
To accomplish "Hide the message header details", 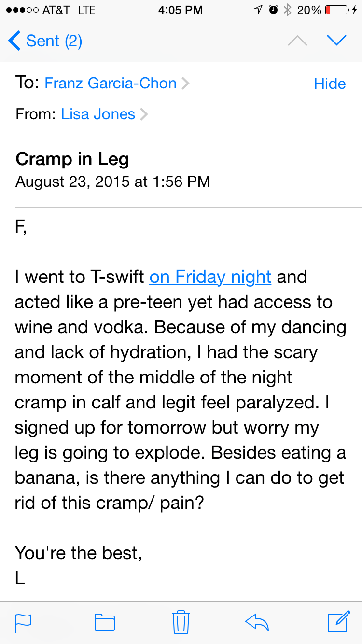I will click(330, 84).
